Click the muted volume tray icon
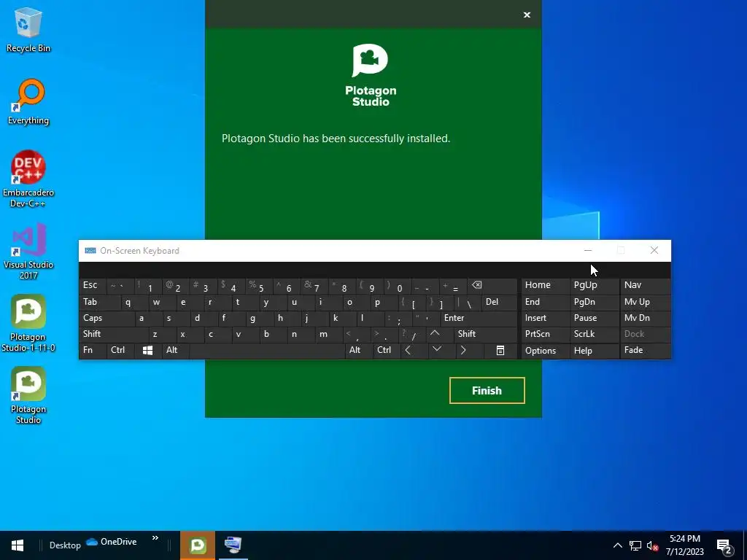This screenshot has height=560, width=747. point(652,545)
